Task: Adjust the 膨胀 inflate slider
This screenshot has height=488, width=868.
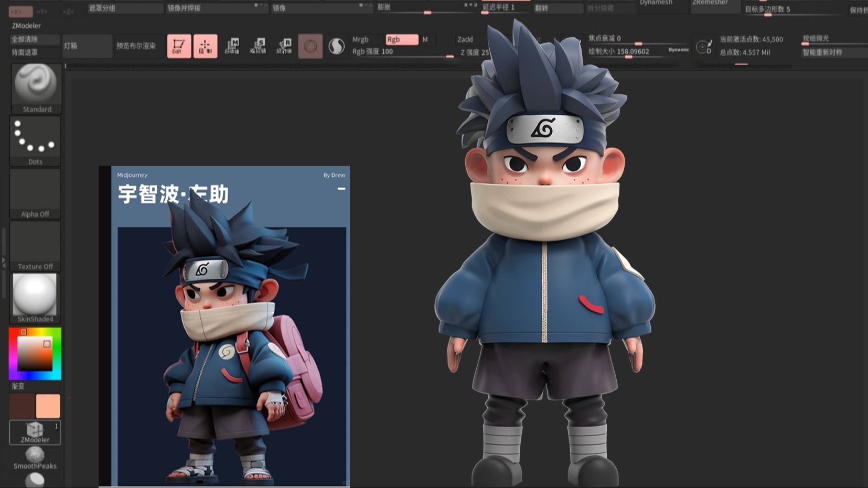Action: pos(427,8)
